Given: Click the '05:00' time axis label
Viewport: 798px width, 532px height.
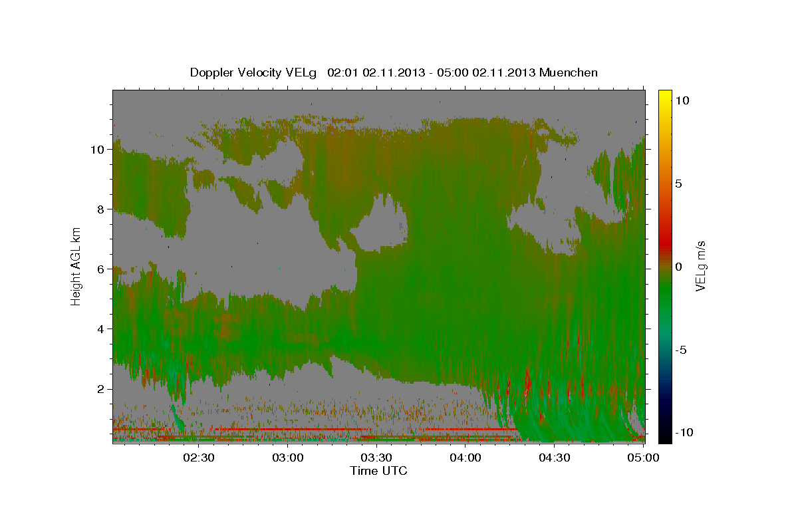Looking at the screenshot, I should [x=643, y=458].
